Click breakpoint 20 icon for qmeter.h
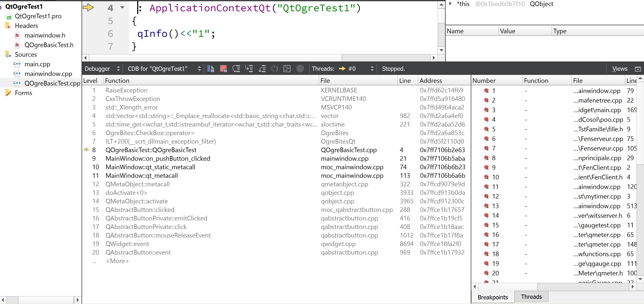644x304 pixels. (x=486, y=273)
